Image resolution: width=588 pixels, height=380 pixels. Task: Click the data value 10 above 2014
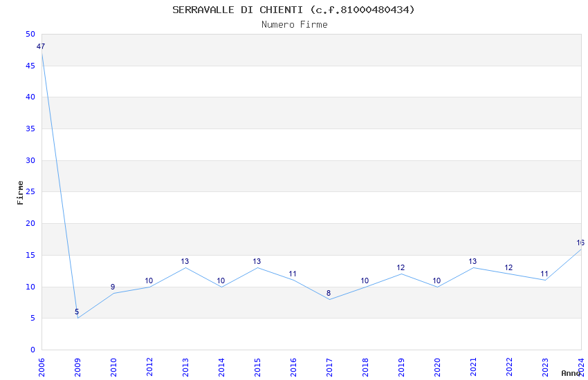click(221, 281)
